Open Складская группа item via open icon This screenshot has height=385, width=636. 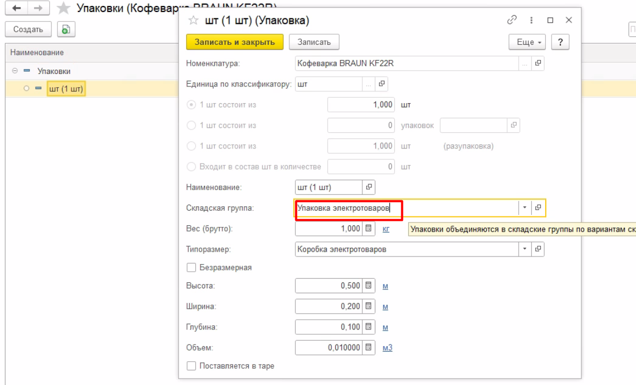(x=538, y=208)
